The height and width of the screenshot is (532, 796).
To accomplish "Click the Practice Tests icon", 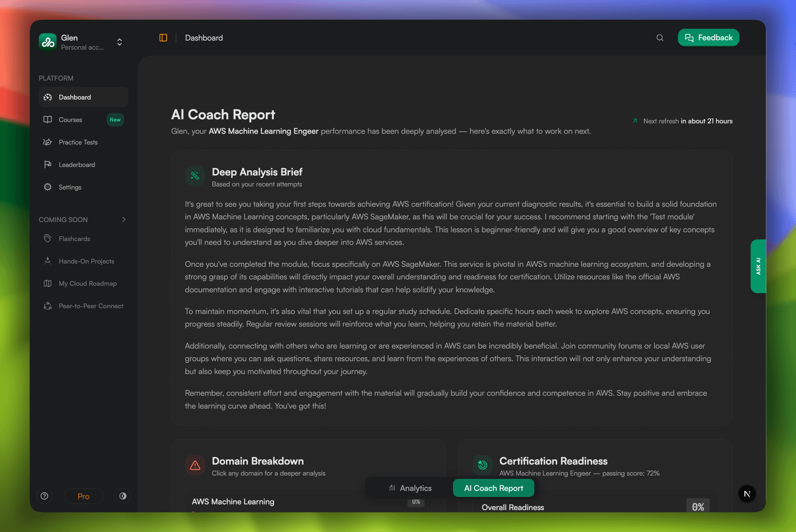I will coord(48,142).
